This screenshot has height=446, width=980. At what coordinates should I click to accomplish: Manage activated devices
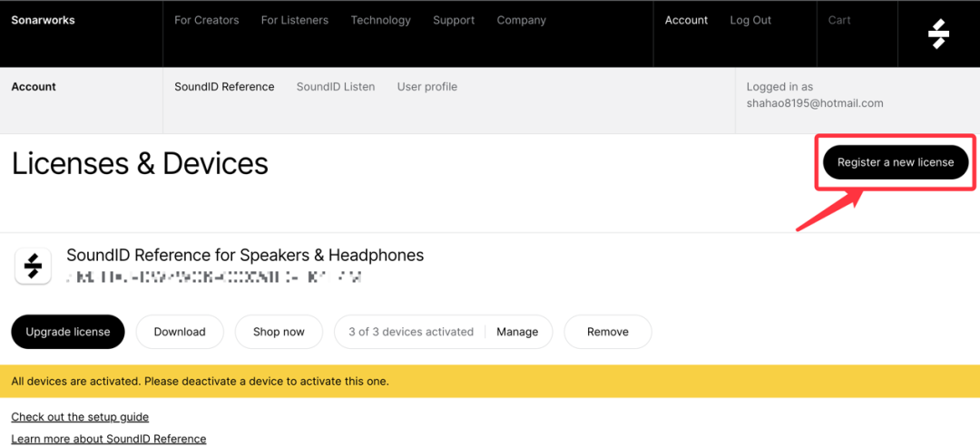pos(517,332)
